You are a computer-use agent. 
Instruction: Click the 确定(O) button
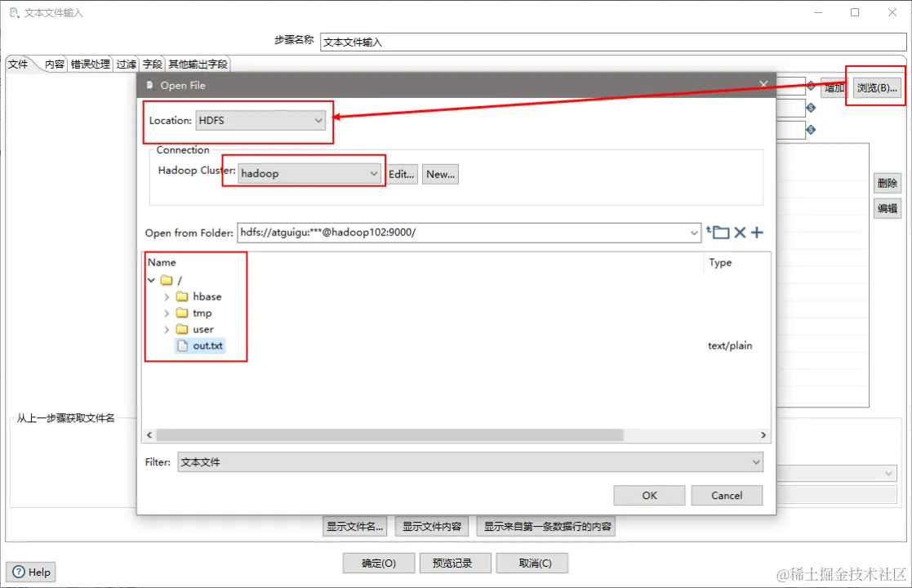pos(379,563)
